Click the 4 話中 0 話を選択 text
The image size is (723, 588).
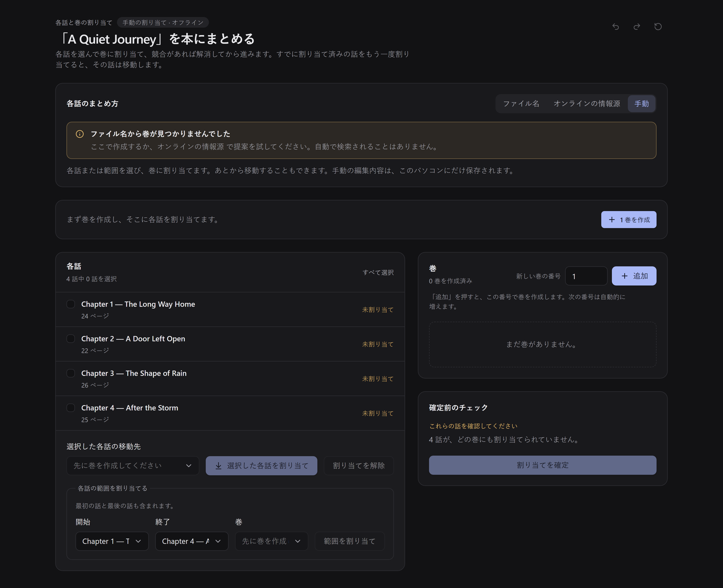coord(91,279)
